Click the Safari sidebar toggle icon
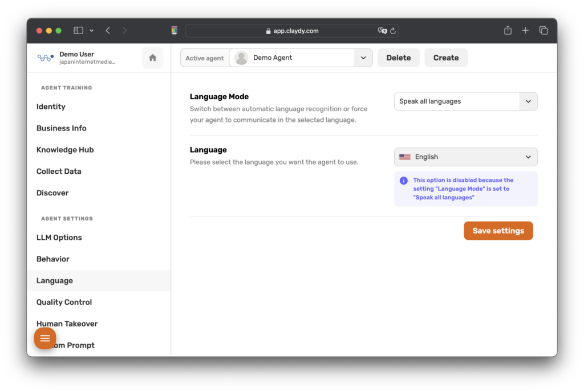Image resolution: width=584 pixels, height=392 pixels. tap(79, 31)
